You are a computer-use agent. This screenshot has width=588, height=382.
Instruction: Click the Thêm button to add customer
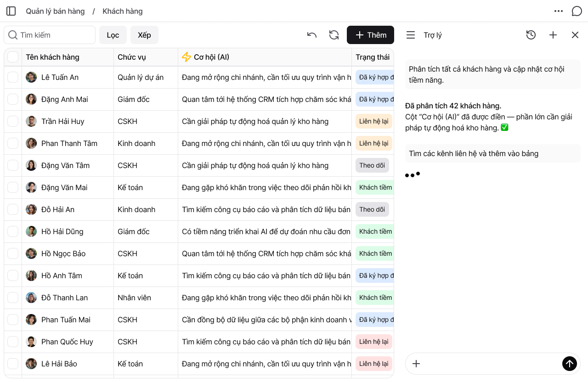(x=370, y=35)
